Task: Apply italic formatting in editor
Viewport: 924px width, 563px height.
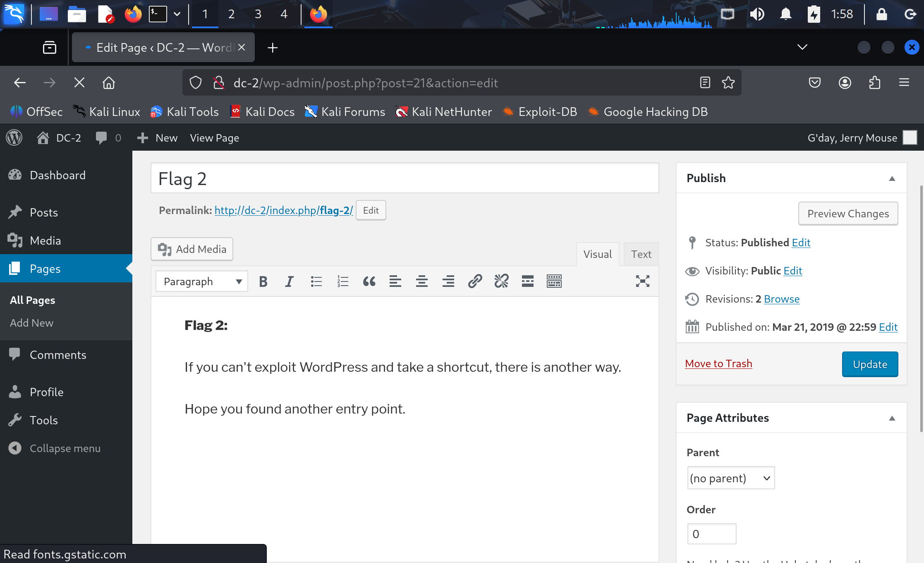Action: pyautogui.click(x=290, y=281)
